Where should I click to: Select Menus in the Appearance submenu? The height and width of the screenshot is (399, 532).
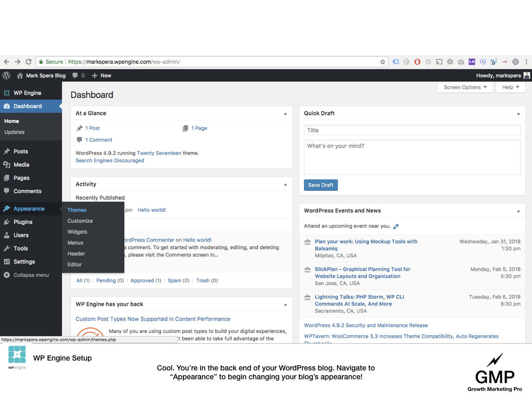coord(75,243)
